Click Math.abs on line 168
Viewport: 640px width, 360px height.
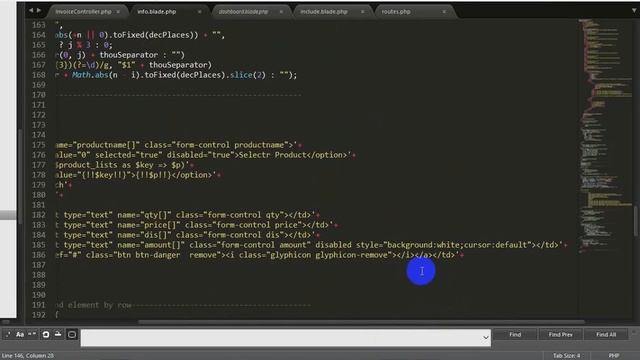tap(90, 75)
